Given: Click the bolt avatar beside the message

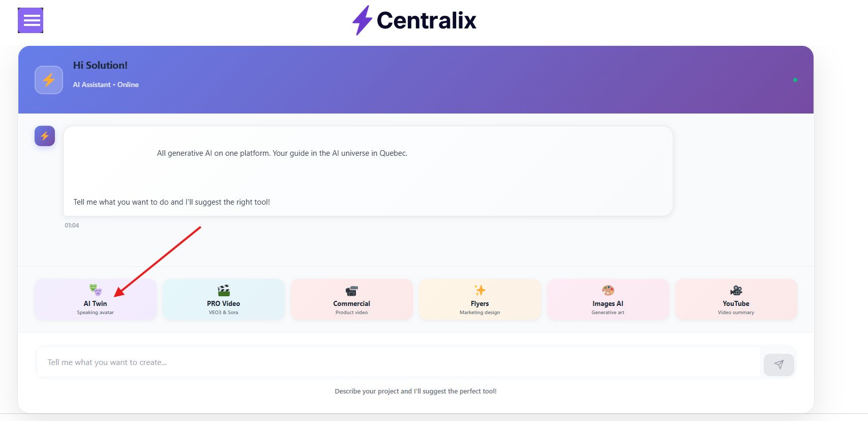Looking at the screenshot, I should tap(45, 136).
